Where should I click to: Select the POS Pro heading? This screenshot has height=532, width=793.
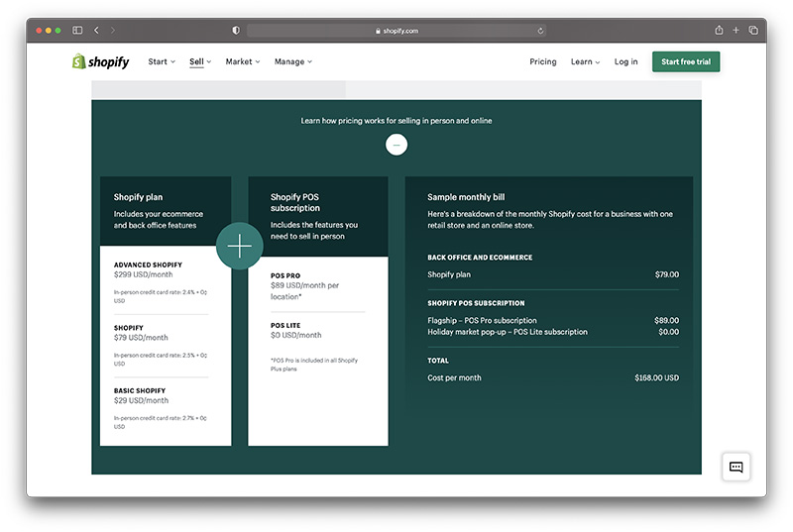[285, 275]
